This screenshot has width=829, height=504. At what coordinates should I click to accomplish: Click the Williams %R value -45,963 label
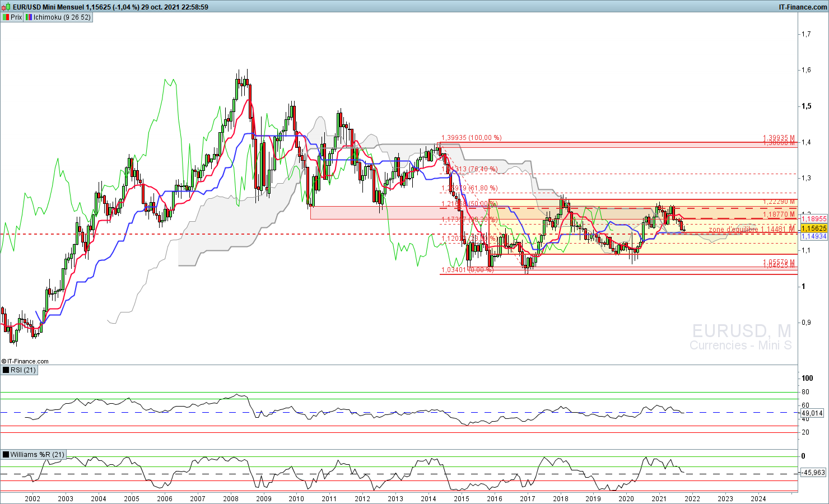tap(813, 473)
